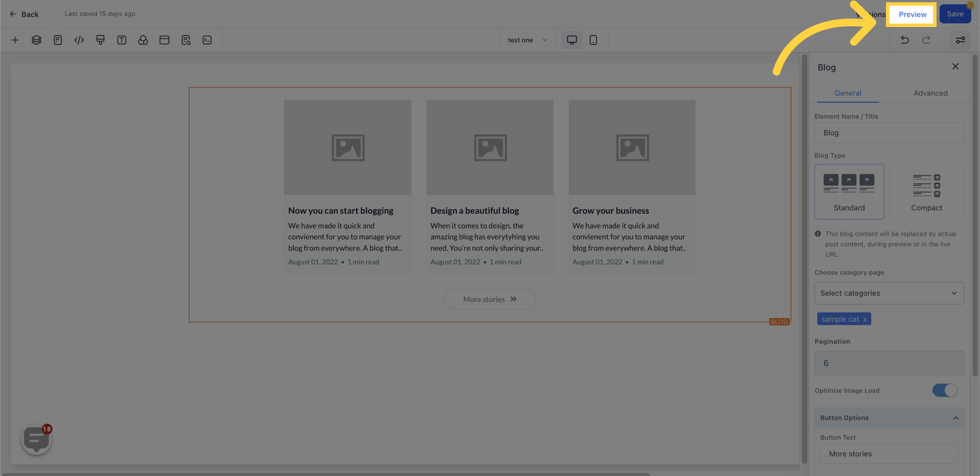Click the undo arrow icon
The image size is (980, 476).
905,40
